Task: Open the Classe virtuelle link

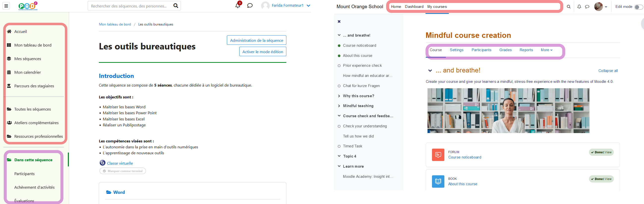Action: (120, 163)
